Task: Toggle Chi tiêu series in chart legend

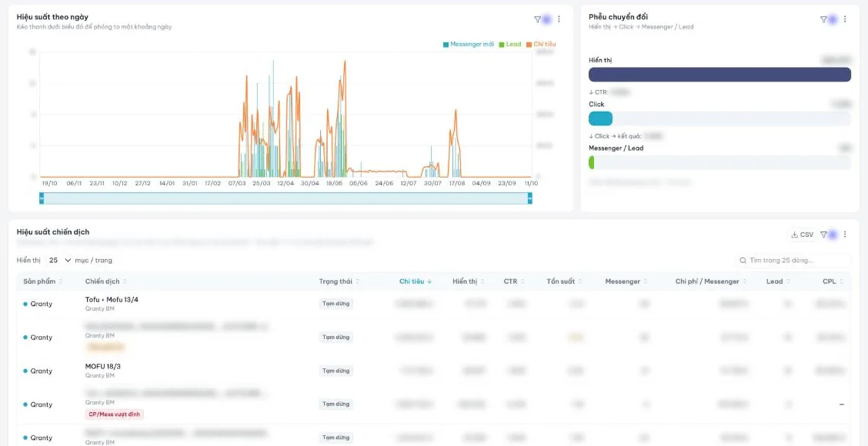Action: point(541,45)
